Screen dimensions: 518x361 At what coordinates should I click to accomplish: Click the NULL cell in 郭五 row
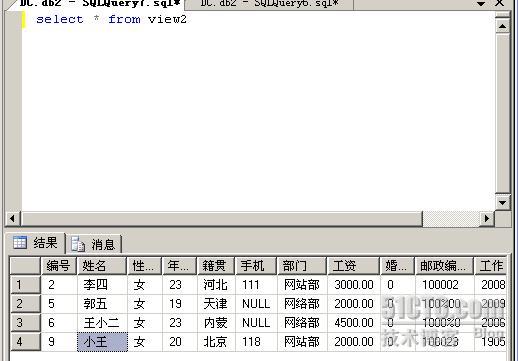pyautogui.click(x=256, y=304)
